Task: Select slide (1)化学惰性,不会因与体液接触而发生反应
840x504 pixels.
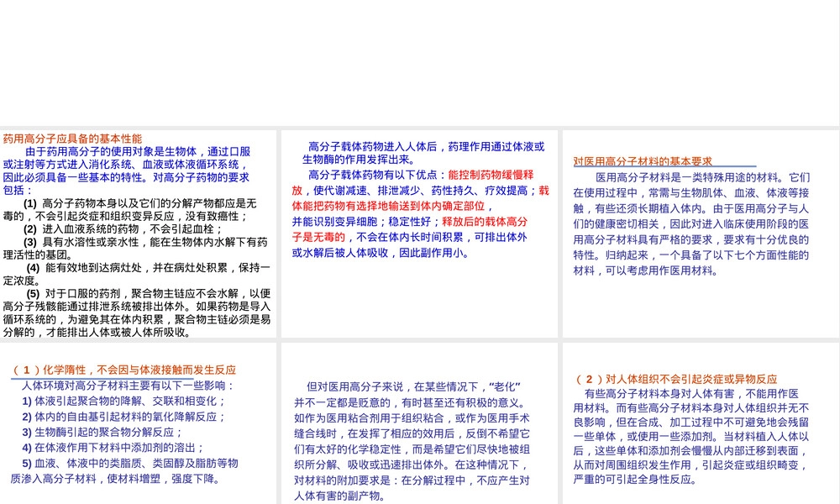Action: pyautogui.click(x=139, y=423)
